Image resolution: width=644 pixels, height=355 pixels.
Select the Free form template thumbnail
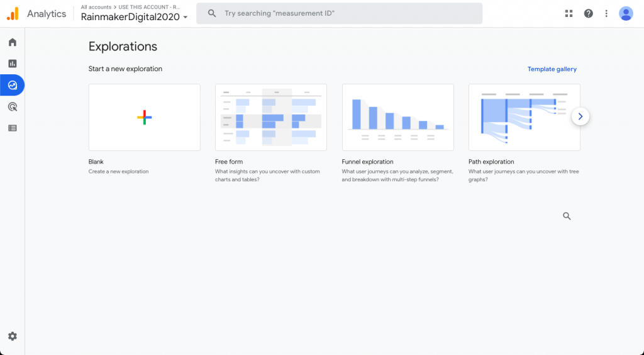(270, 117)
